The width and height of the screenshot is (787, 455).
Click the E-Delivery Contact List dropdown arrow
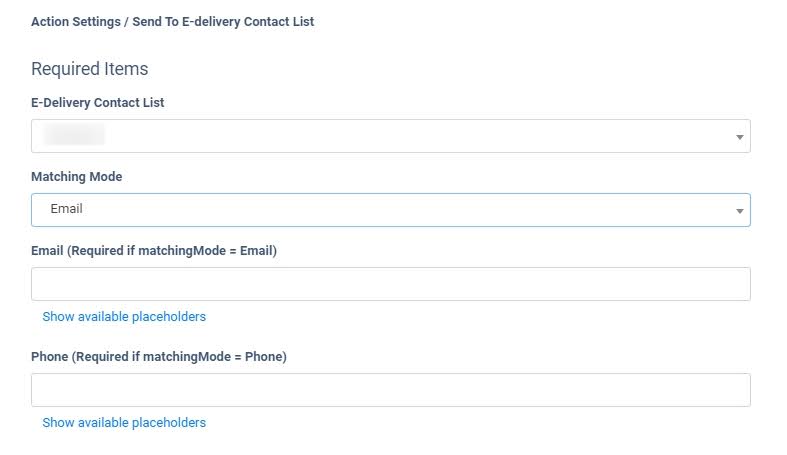tap(740, 137)
